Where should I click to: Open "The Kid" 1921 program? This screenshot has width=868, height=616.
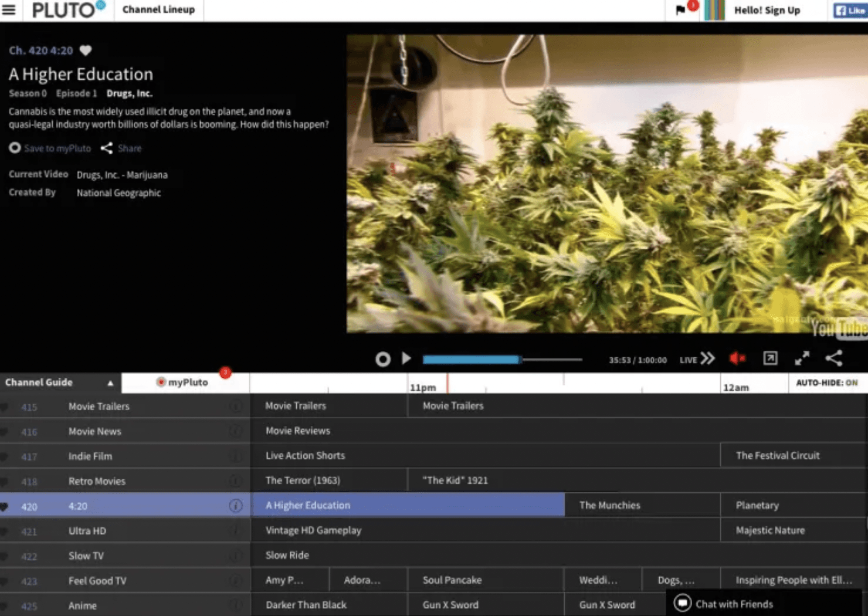click(638, 480)
